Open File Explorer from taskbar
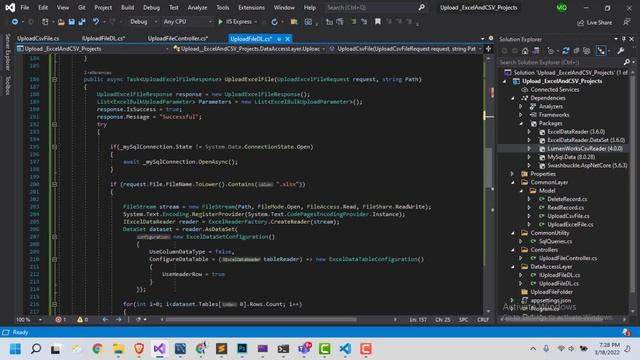The image size is (640, 360). click(118, 349)
